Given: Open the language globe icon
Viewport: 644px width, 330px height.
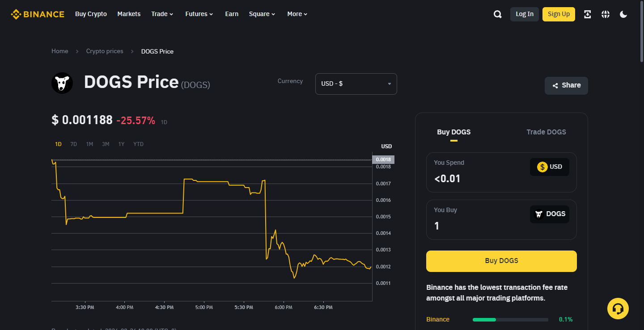Looking at the screenshot, I should click(x=606, y=14).
